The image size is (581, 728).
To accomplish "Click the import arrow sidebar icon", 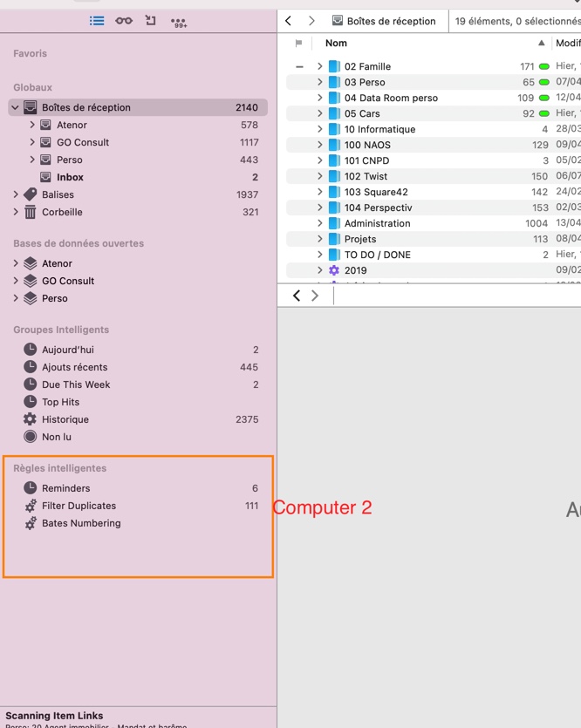I will [150, 20].
